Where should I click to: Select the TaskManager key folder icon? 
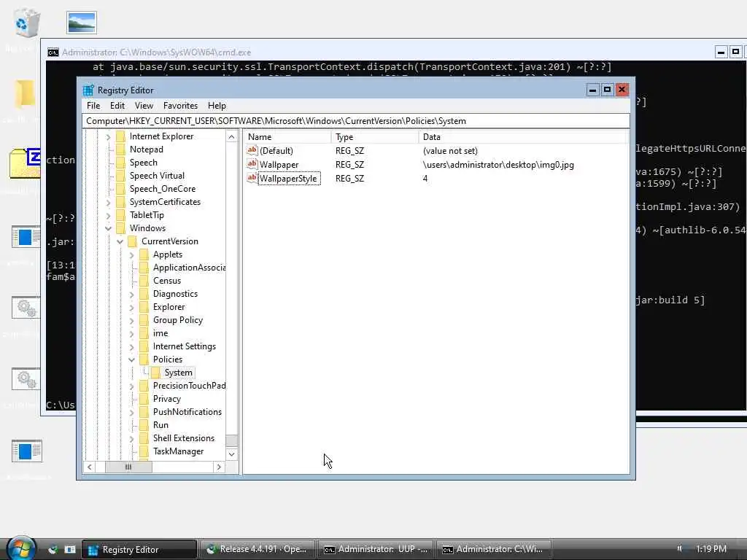(x=144, y=451)
